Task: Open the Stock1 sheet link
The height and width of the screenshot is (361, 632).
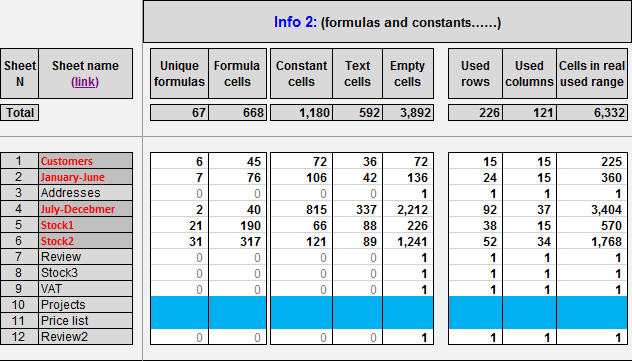Action: click(57, 225)
